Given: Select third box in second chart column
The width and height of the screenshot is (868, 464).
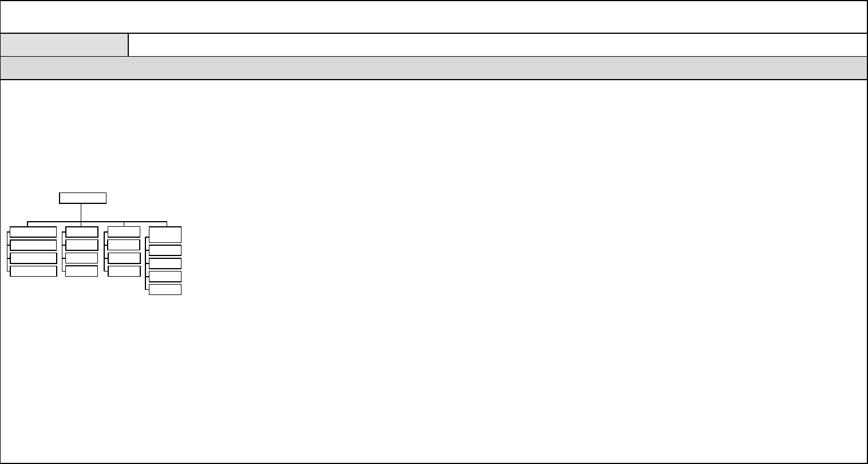Looking at the screenshot, I should 82,258.
